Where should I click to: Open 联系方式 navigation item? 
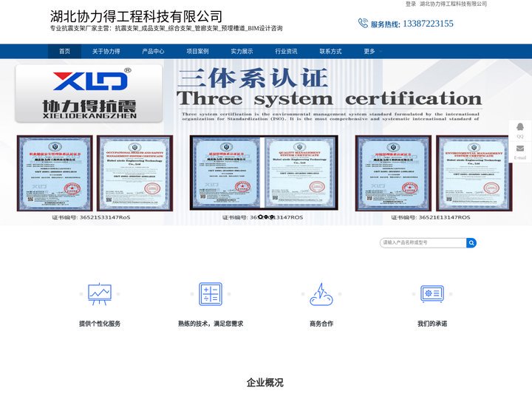coord(330,51)
